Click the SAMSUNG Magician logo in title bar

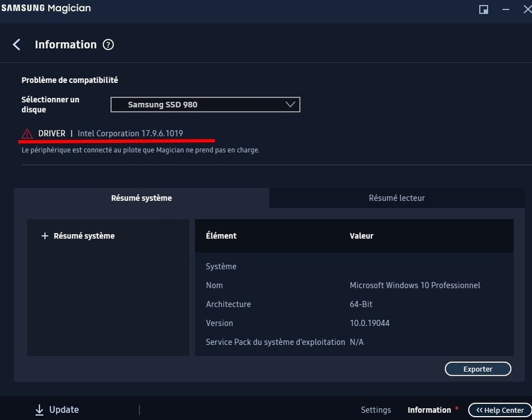46,8
